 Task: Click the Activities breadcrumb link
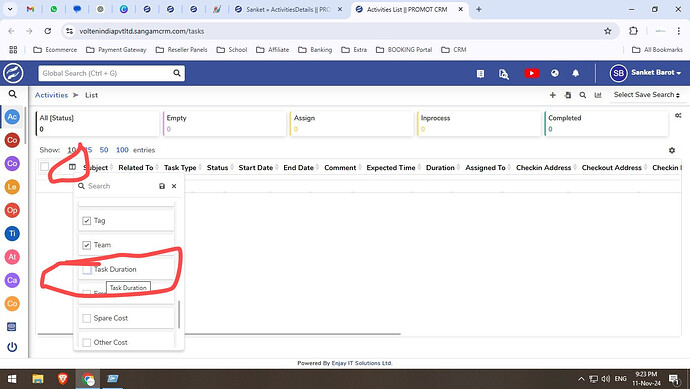pyautogui.click(x=51, y=95)
